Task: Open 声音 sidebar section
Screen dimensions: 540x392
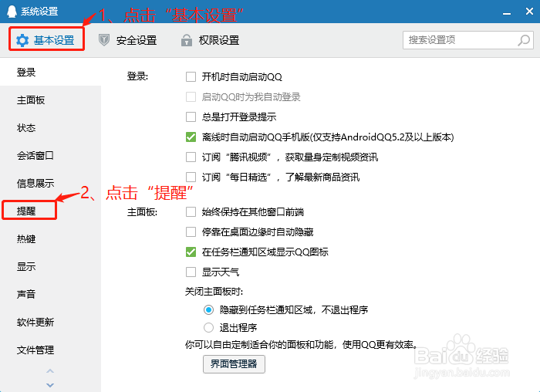Action: [x=50, y=294]
